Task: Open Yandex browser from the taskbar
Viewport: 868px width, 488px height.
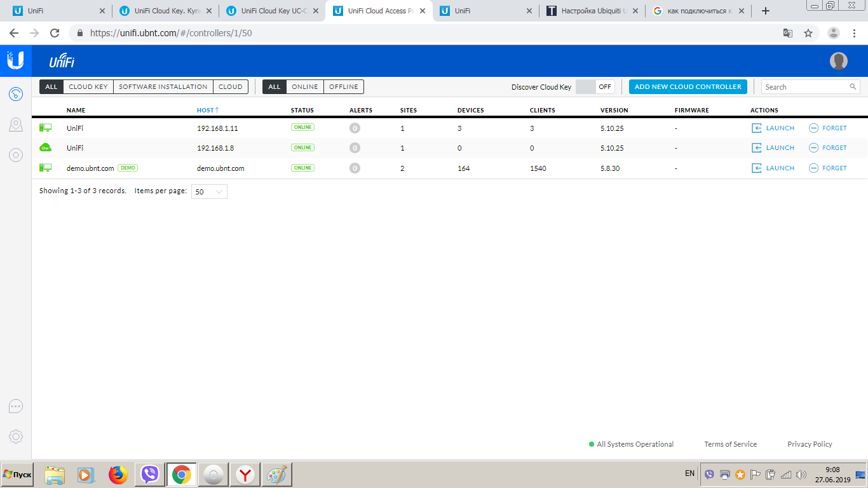Action: (245, 475)
